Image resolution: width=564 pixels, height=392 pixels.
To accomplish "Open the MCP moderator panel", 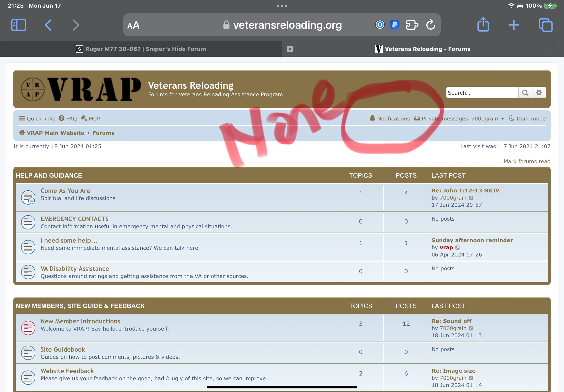I will pyautogui.click(x=90, y=118).
